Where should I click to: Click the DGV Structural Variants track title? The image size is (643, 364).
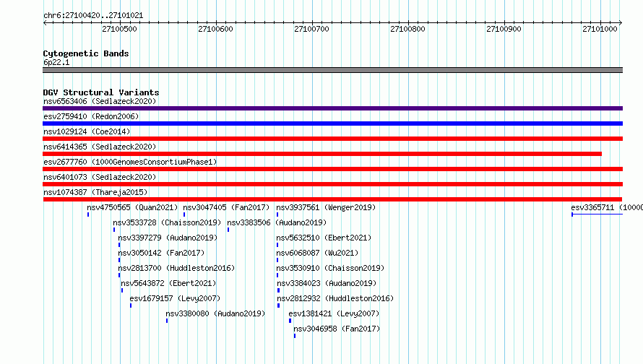pyautogui.click(x=101, y=92)
